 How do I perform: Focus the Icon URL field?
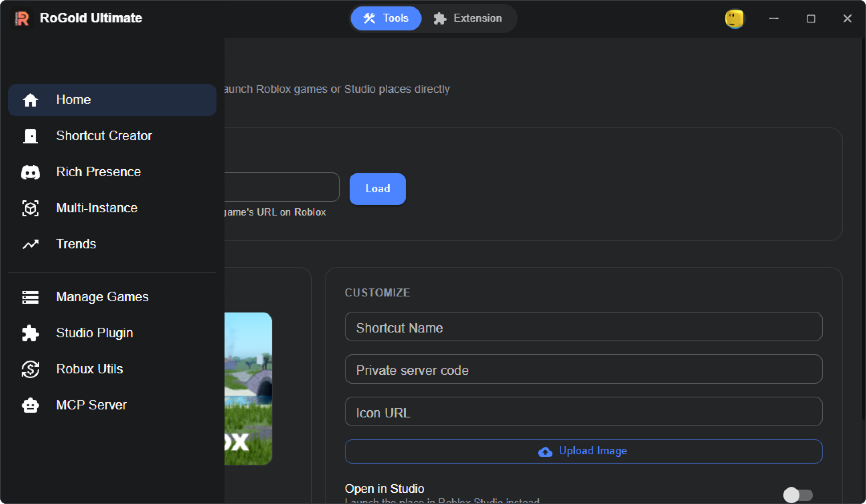583,411
